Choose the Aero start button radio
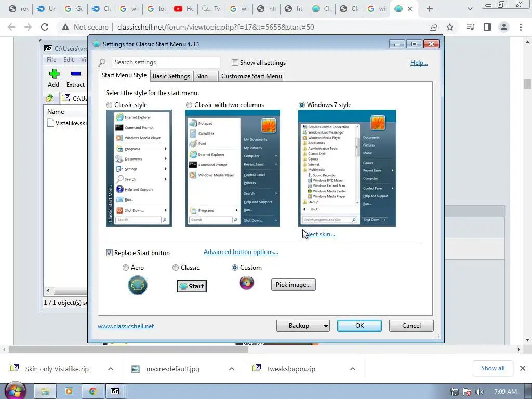The height and width of the screenshot is (399, 532). [126, 268]
